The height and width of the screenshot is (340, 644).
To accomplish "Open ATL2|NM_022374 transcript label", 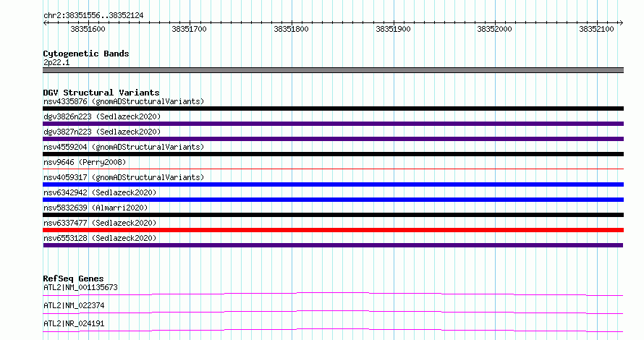I will pyautogui.click(x=74, y=305).
